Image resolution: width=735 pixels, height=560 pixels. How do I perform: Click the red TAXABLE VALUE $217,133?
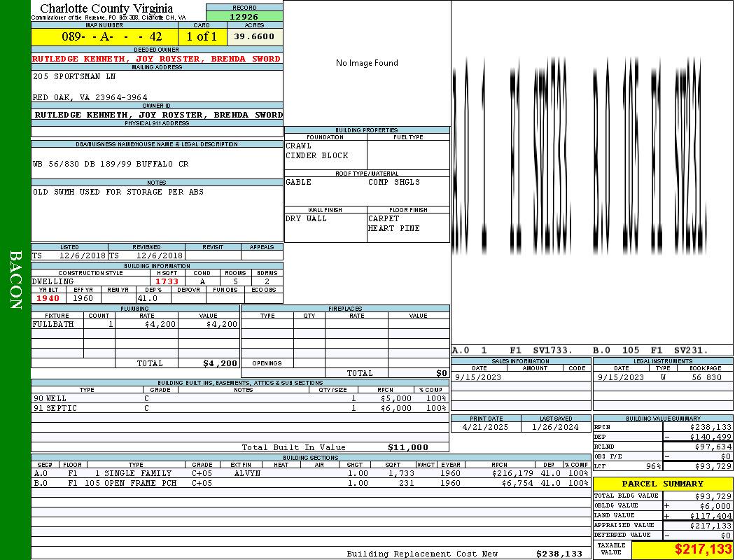[x=703, y=549]
